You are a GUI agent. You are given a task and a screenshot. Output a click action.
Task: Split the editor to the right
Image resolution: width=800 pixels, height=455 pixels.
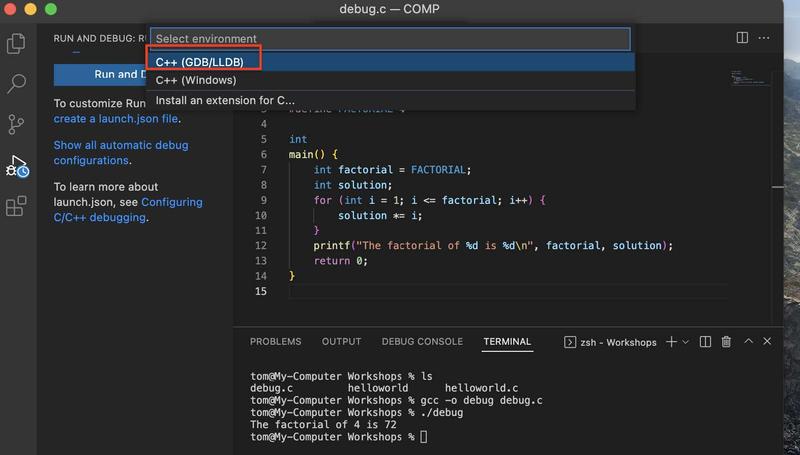click(742, 38)
